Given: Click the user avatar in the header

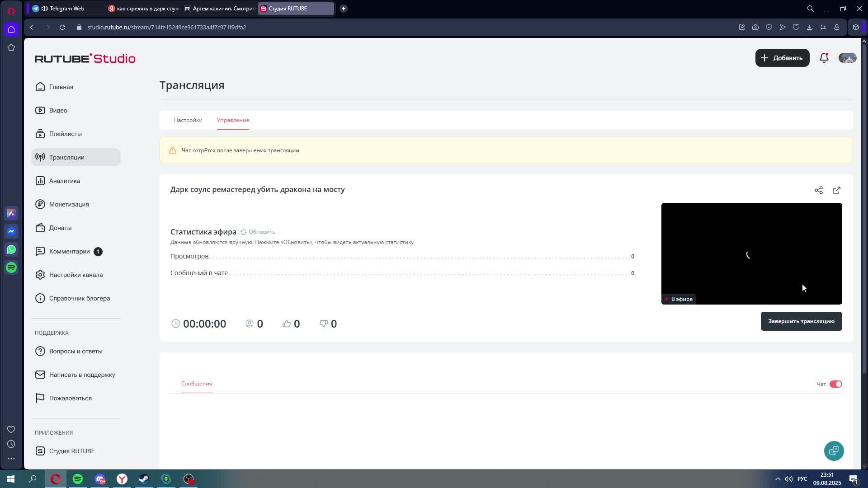Looking at the screenshot, I should [x=847, y=58].
